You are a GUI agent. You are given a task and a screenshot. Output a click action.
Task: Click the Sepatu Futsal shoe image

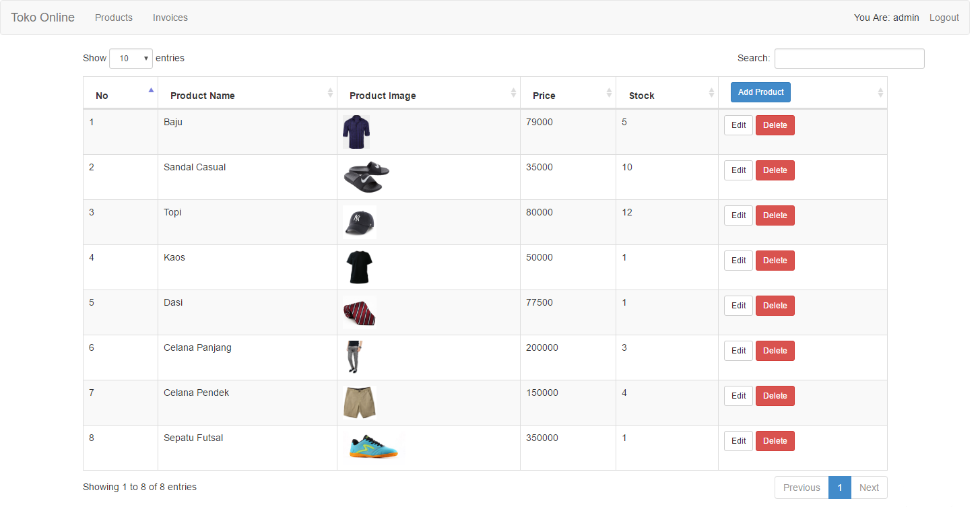click(x=373, y=447)
